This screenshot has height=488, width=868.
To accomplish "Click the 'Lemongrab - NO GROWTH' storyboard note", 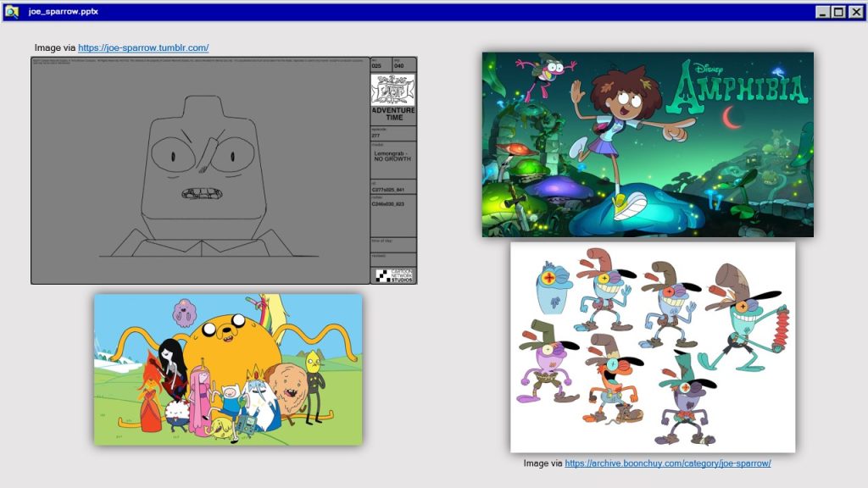I will pyautogui.click(x=392, y=156).
